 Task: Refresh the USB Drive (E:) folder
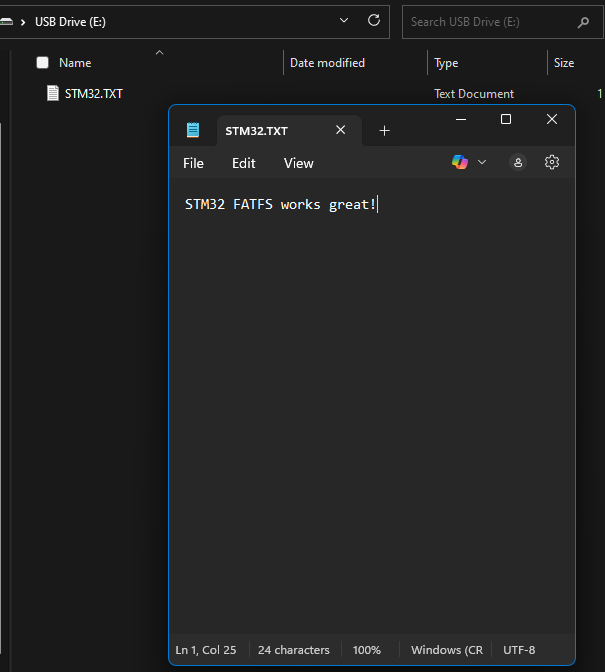pyautogui.click(x=374, y=20)
